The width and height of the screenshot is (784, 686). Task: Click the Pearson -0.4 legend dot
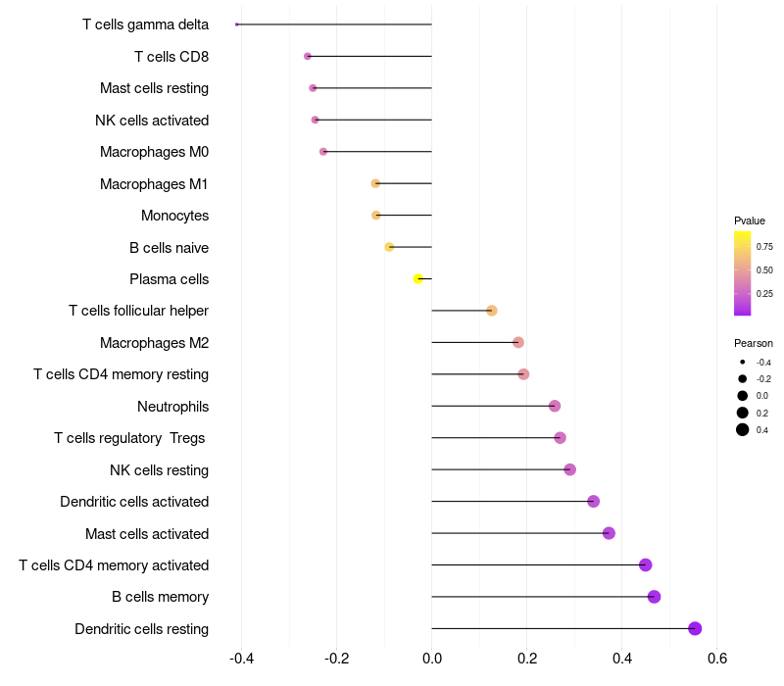743,362
